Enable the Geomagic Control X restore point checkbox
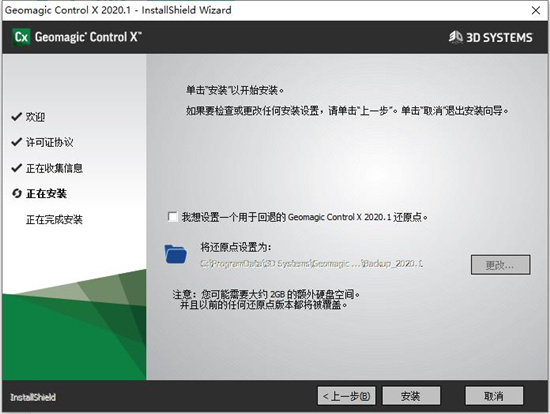The height and width of the screenshot is (414, 550). tap(173, 217)
